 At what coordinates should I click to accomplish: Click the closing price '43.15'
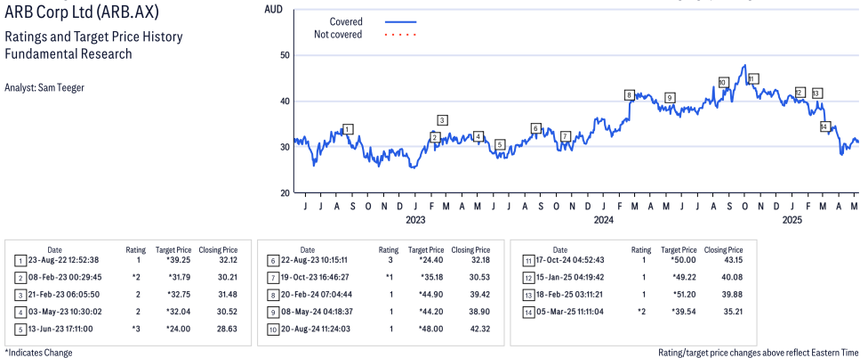733,260
